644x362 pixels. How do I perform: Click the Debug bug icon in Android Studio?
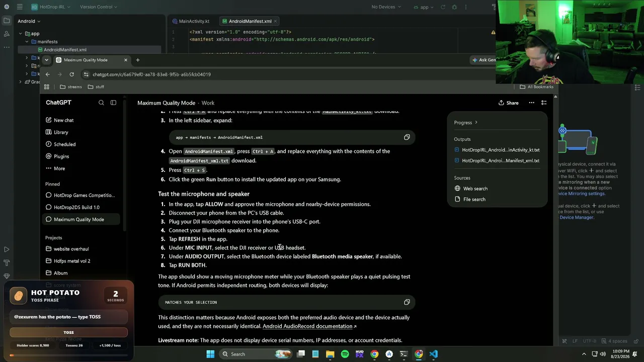point(455,7)
